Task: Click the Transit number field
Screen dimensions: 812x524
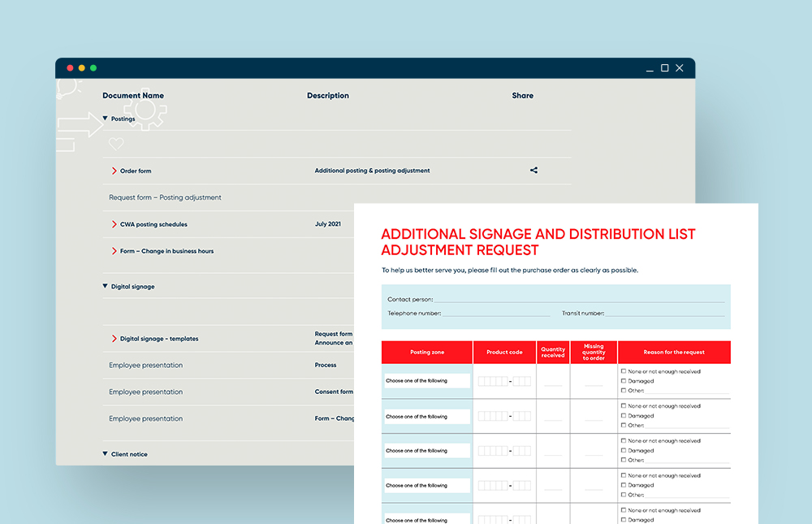Action: coord(665,313)
